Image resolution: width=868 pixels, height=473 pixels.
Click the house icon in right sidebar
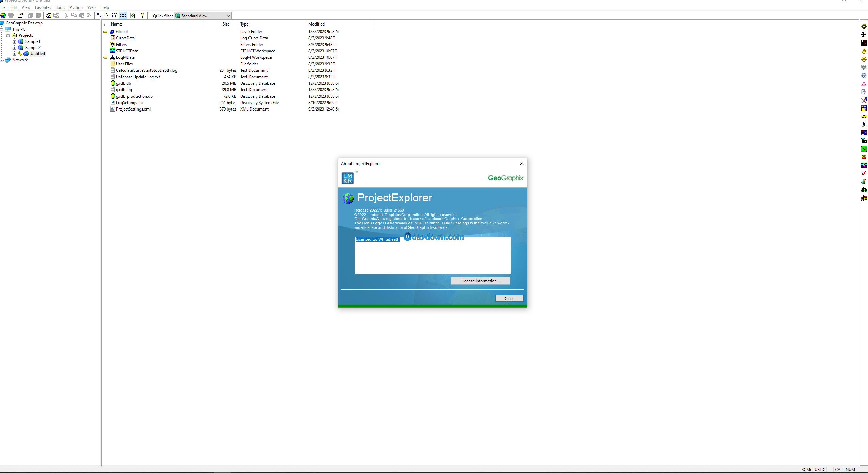[x=864, y=27]
